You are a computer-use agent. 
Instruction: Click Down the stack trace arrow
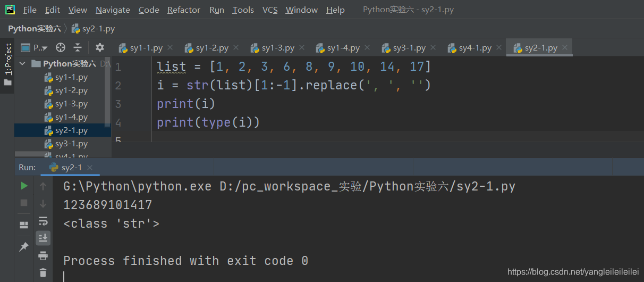coord(43,203)
